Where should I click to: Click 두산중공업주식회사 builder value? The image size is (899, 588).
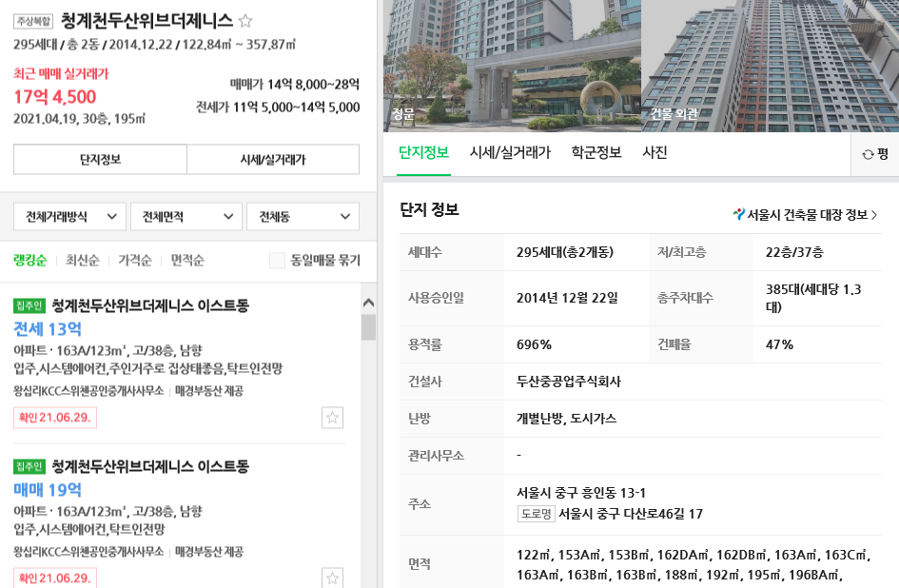tap(569, 382)
